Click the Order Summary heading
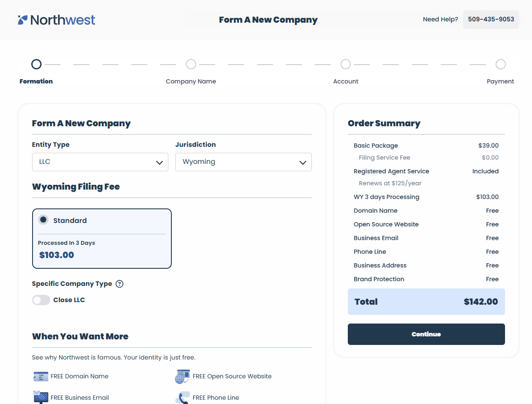This screenshot has width=532, height=404. (x=384, y=123)
